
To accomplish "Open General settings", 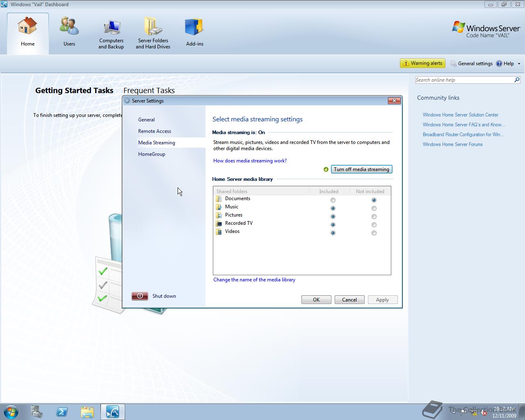I will [x=471, y=64].
